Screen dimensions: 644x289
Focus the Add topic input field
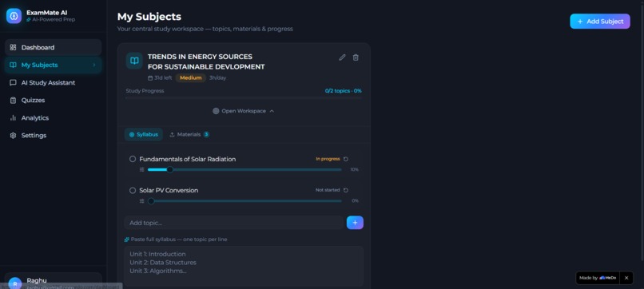pyautogui.click(x=233, y=223)
